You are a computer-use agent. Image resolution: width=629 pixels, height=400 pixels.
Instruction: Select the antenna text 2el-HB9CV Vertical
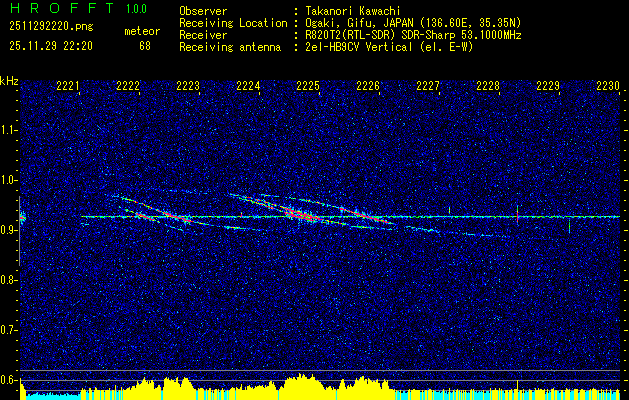tap(357, 47)
